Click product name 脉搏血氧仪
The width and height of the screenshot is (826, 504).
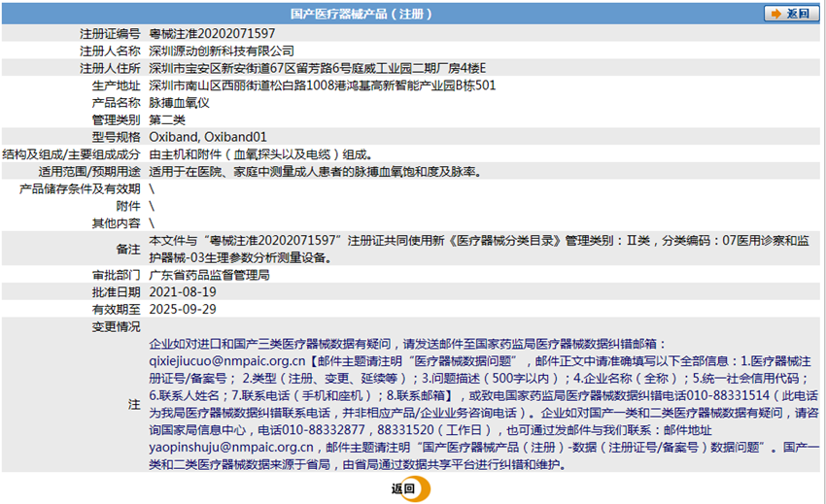pos(179,103)
